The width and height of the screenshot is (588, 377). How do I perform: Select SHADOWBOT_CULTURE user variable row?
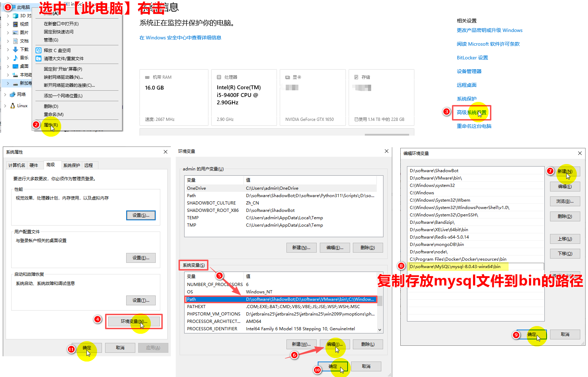click(281, 203)
